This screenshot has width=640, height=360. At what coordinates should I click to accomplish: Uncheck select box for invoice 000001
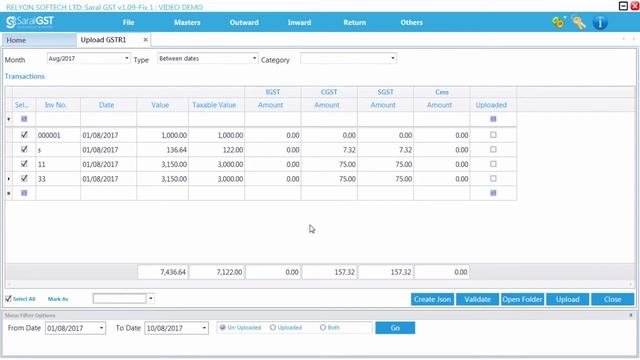click(24, 134)
